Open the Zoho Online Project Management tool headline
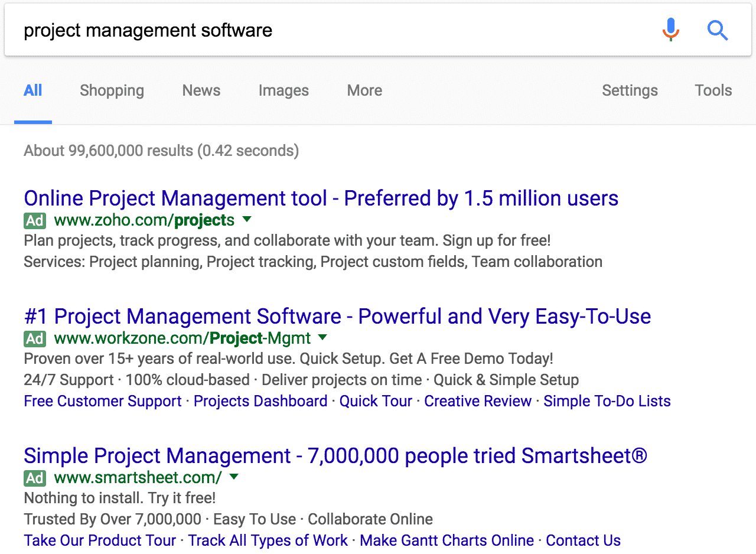Image resolution: width=756 pixels, height=554 pixels. tap(321, 198)
